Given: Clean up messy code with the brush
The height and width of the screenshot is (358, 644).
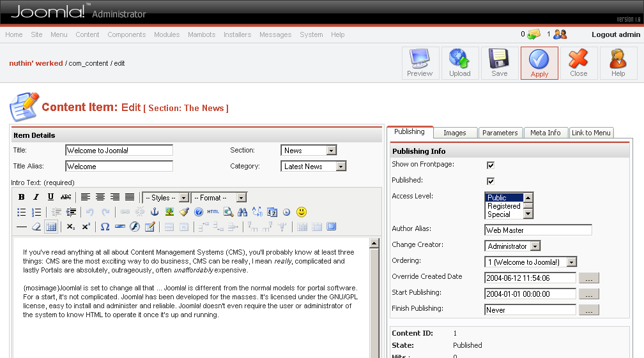Looking at the screenshot, I should tap(184, 212).
